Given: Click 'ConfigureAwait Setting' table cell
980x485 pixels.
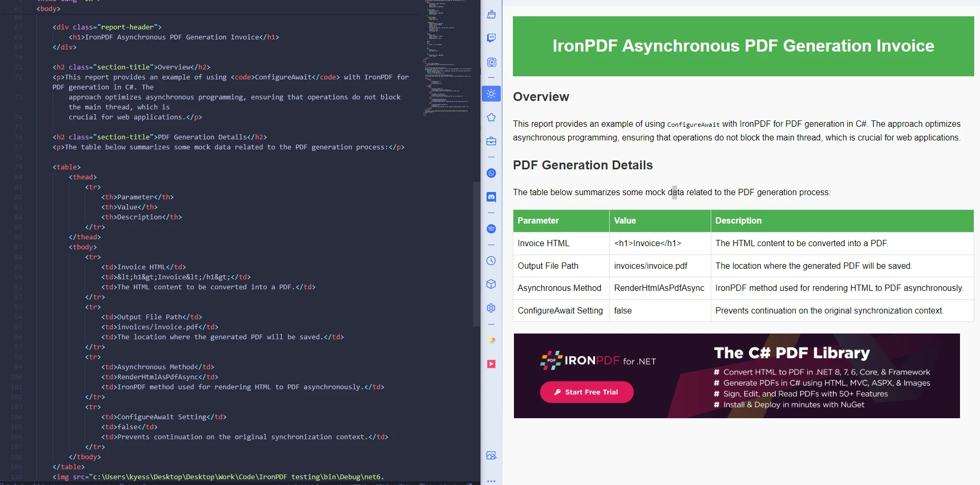Looking at the screenshot, I should coord(561,311).
